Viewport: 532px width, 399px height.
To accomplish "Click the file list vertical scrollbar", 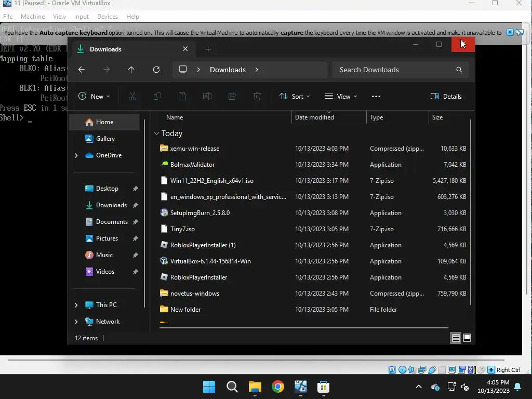I will 470,212.
